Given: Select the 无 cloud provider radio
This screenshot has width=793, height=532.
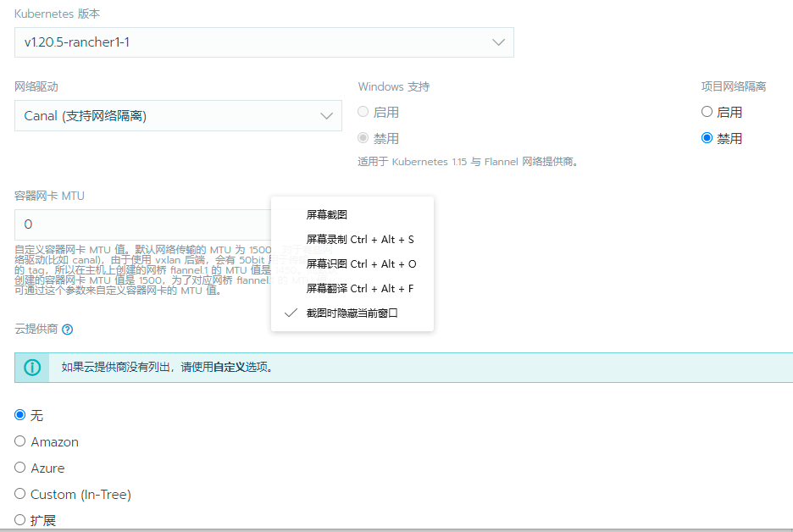Looking at the screenshot, I should [x=19, y=415].
